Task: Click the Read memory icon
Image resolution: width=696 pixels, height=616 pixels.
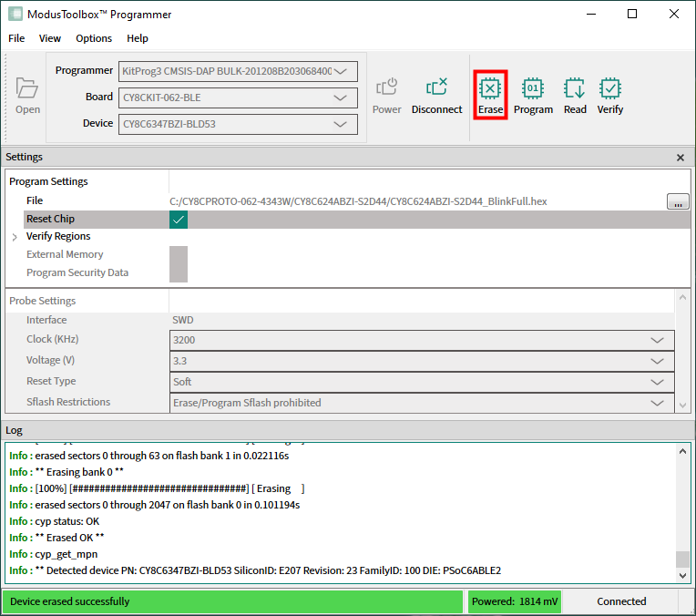Action: coord(575,88)
